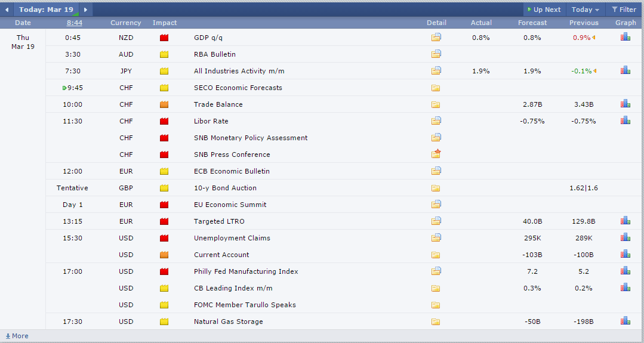Select 'SNB Press Conference' event
The height and width of the screenshot is (343, 644).
click(x=232, y=154)
